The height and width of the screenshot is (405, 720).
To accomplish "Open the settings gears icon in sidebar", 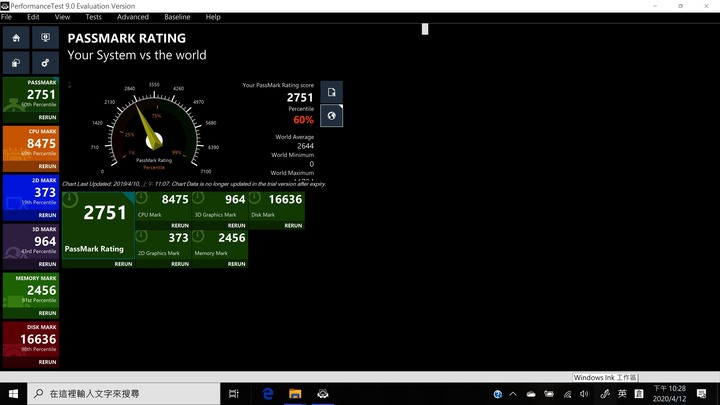I will 45,63.
